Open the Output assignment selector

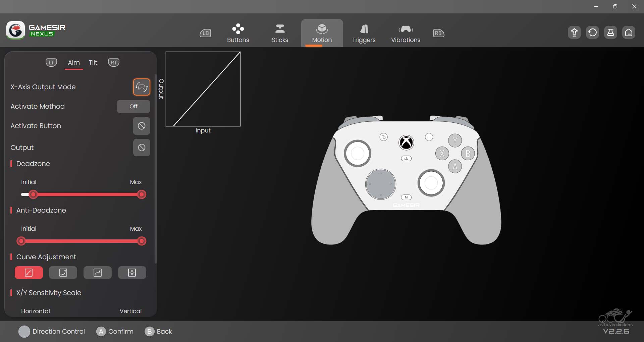pyautogui.click(x=142, y=148)
